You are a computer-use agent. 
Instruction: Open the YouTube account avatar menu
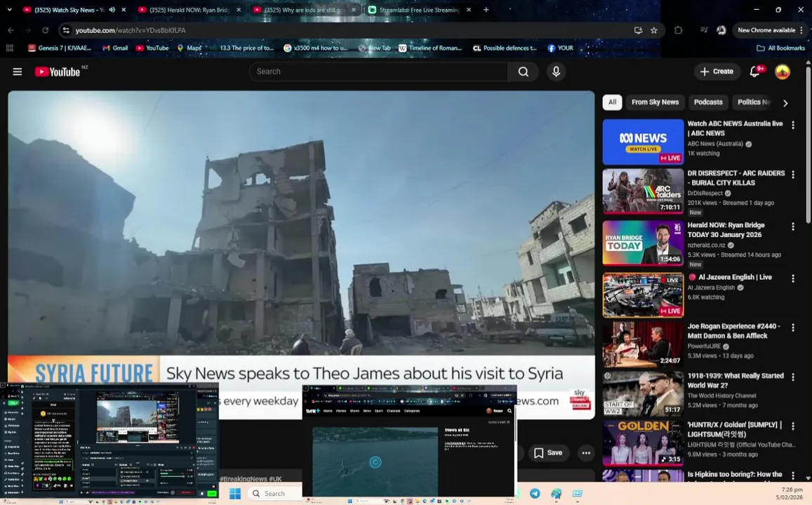782,72
